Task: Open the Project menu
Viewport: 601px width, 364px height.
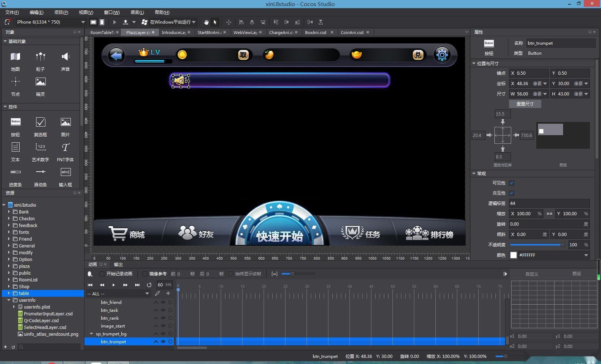Action: [x=61, y=13]
